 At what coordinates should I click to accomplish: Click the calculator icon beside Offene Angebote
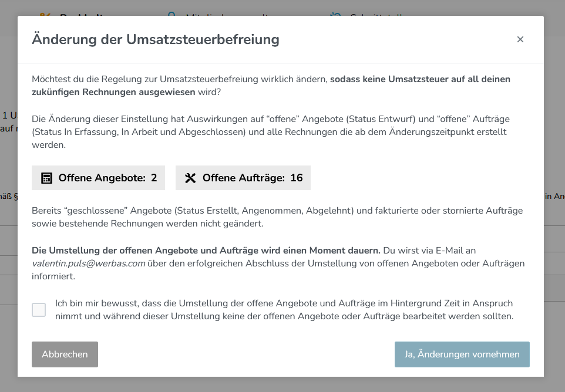tap(46, 178)
